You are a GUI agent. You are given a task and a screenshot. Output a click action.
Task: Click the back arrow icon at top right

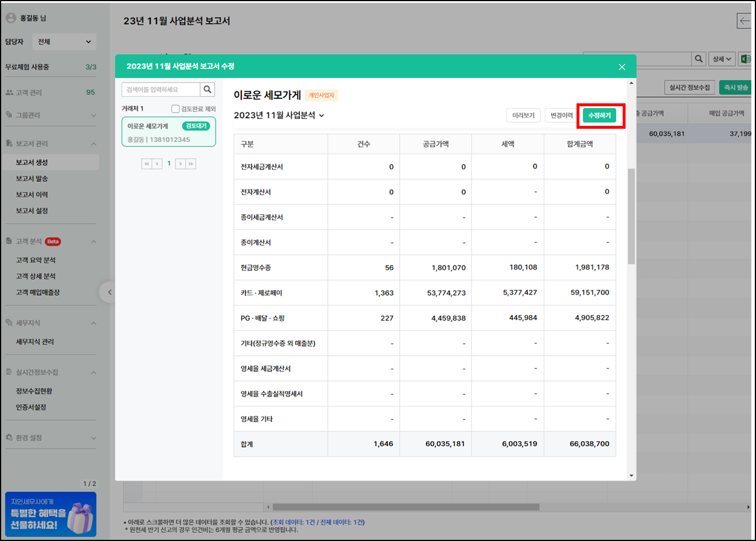point(744,21)
